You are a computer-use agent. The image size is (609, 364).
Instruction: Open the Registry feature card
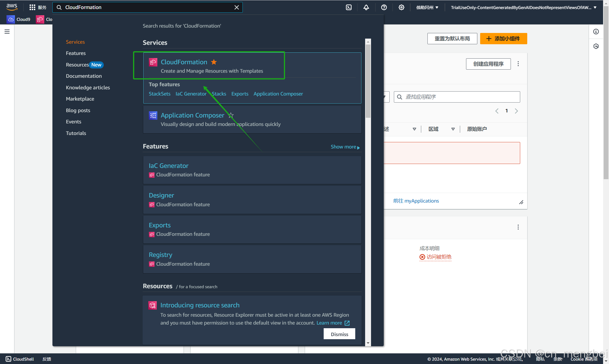(252, 259)
